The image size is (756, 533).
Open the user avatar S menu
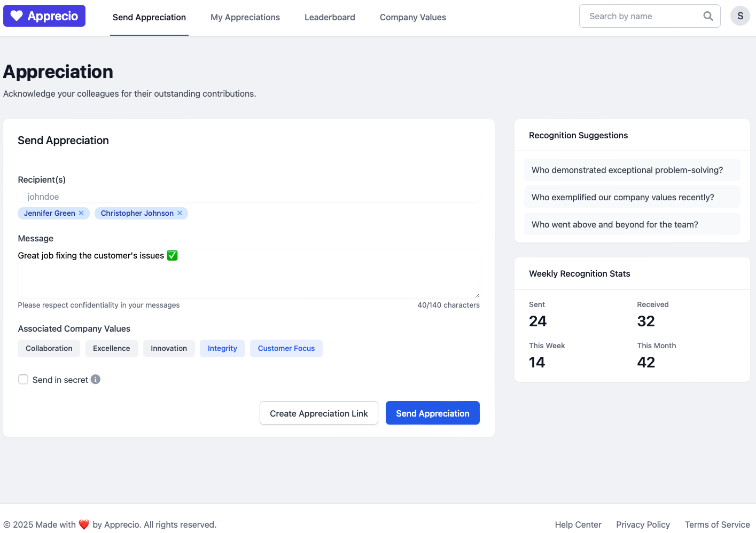click(x=740, y=16)
